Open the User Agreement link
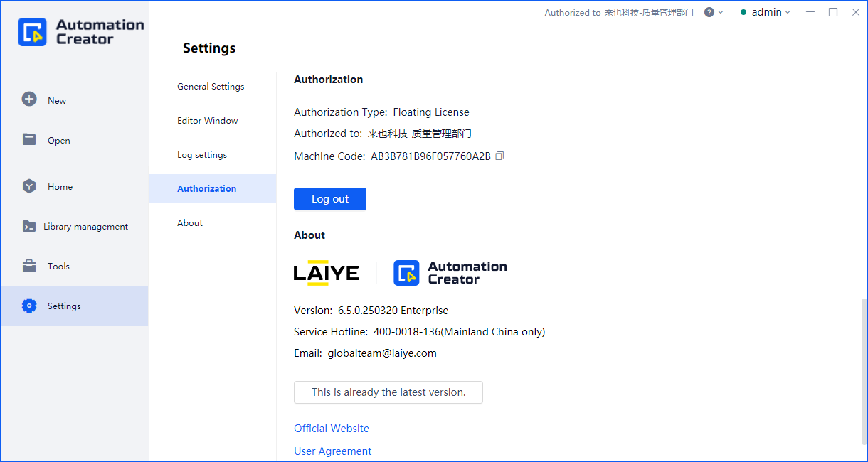The image size is (868, 462). (333, 451)
